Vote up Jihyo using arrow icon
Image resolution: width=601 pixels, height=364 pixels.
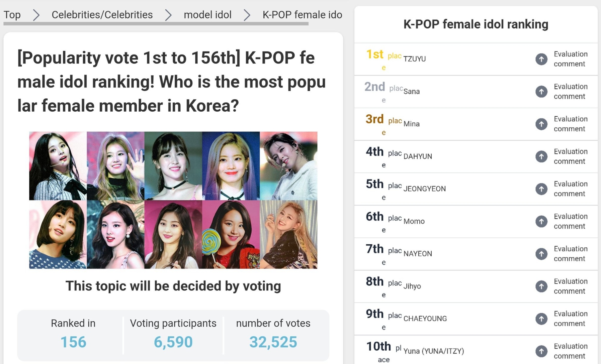pyautogui.click(x=541, y=286)
